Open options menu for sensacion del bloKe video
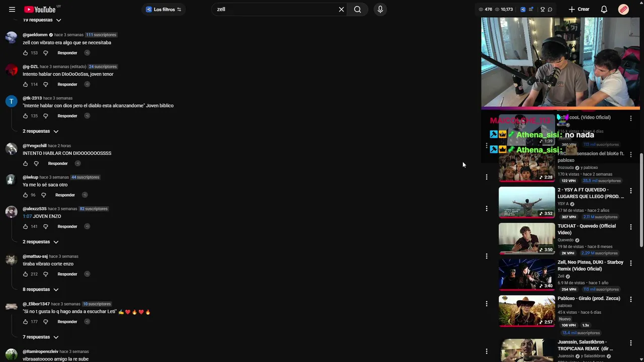The image size is (644, 362). 630,155
